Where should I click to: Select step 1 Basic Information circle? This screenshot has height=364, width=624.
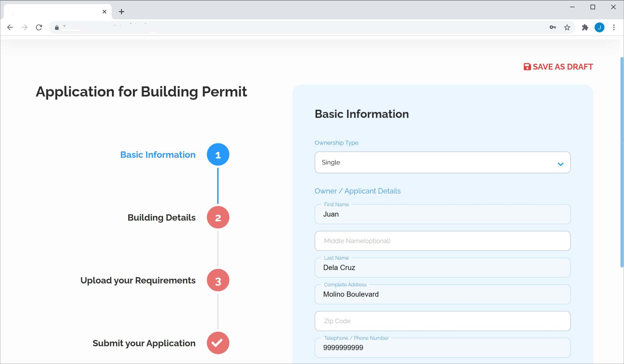(218, 154)
